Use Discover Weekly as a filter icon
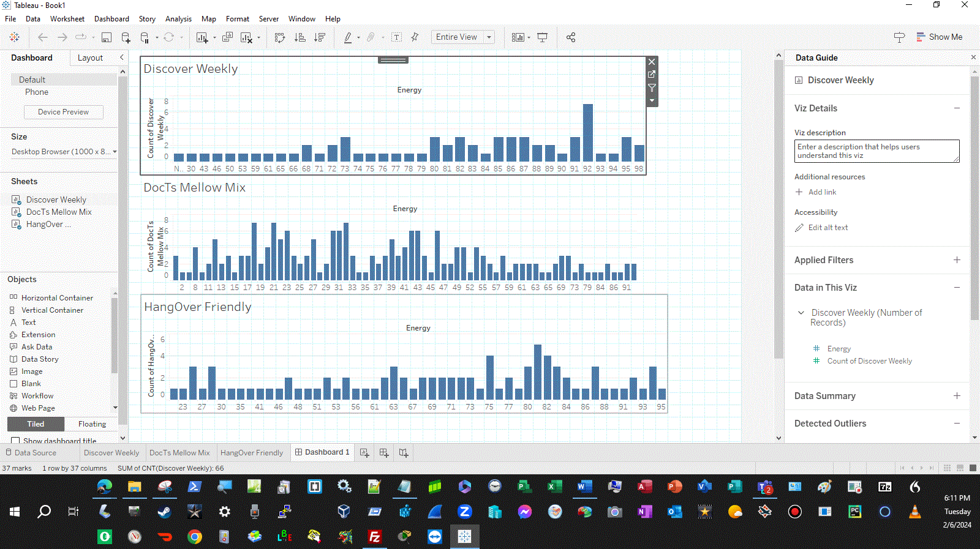The height and width of the screenshot is (549, 980). pyautogui.click(x=652, y=88)
